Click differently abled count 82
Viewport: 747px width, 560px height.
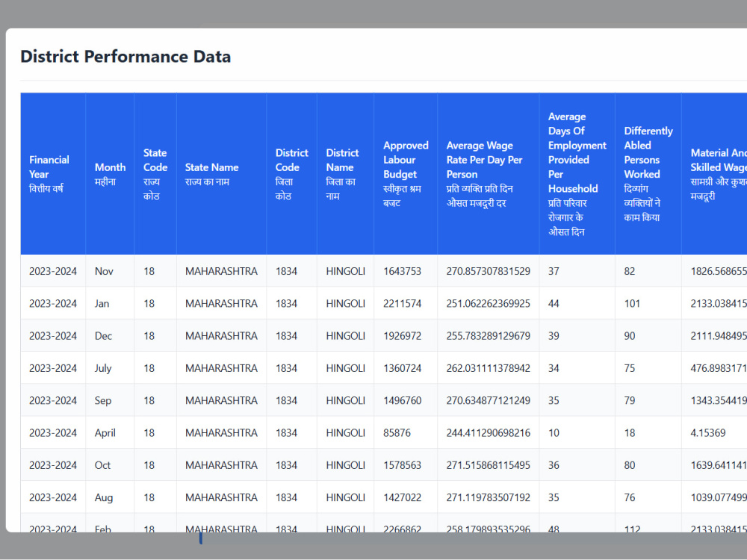click(x=630, y=272)
